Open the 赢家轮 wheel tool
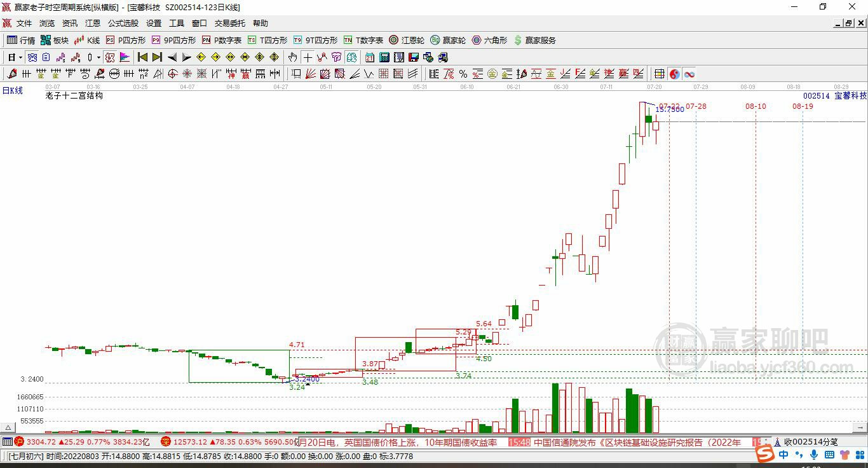 tap(448, 40)
